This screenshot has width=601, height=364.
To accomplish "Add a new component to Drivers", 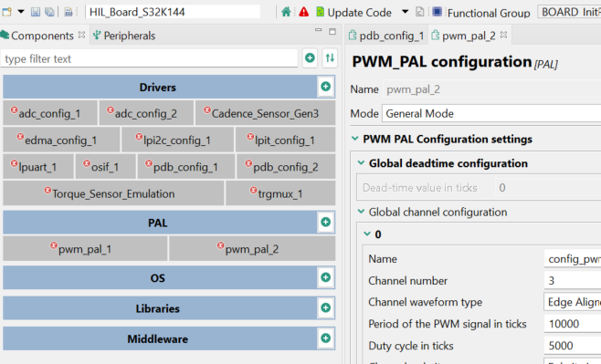I will 326,87.
